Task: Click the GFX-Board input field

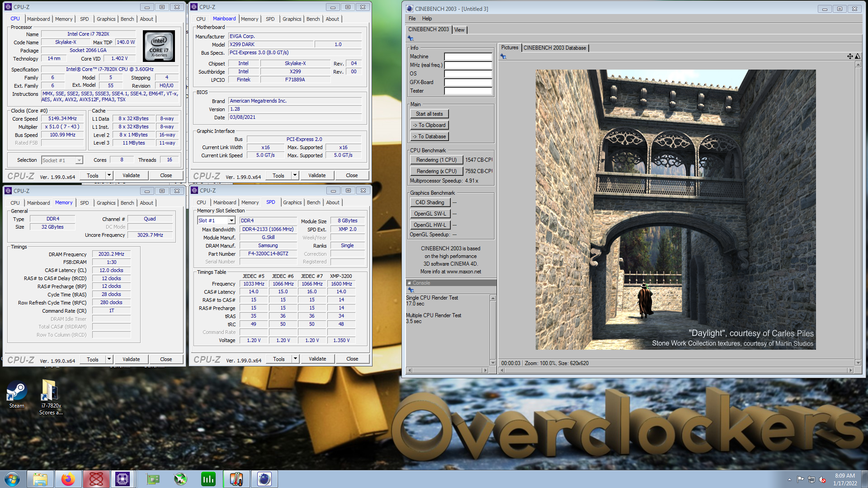Action: [x=468, y=82]
